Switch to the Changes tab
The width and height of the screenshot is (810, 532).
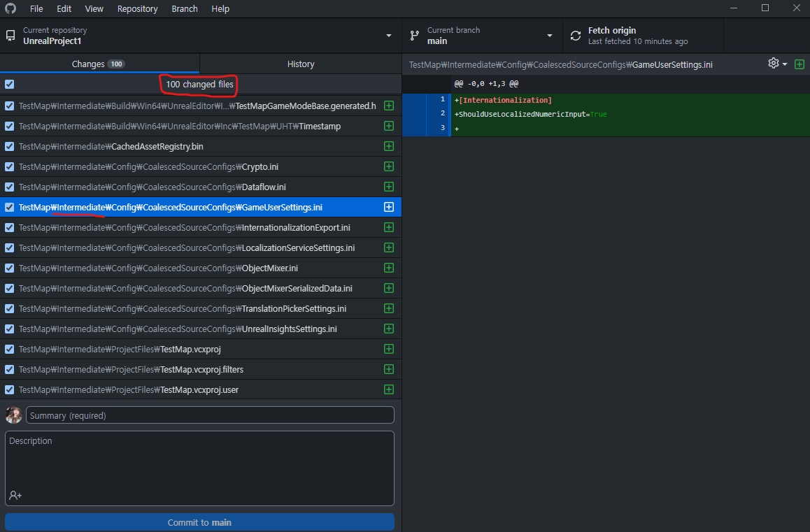tap(100, 64)
